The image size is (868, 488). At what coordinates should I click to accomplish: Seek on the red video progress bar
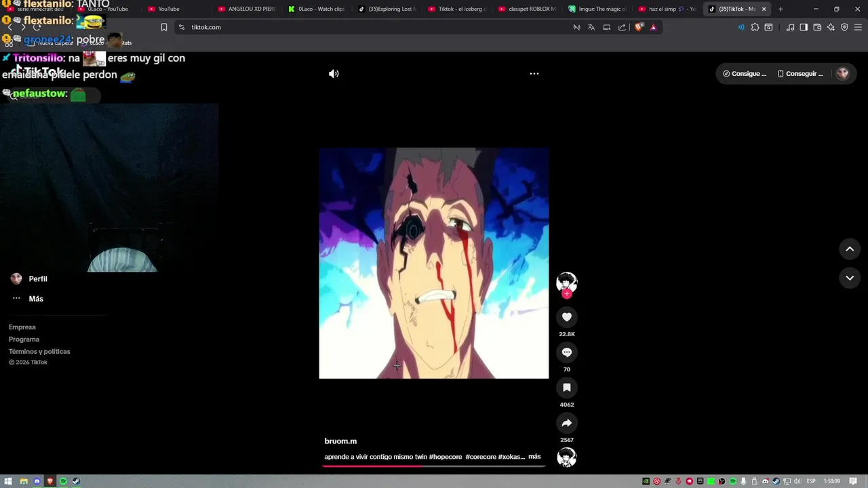click(434, 466)
